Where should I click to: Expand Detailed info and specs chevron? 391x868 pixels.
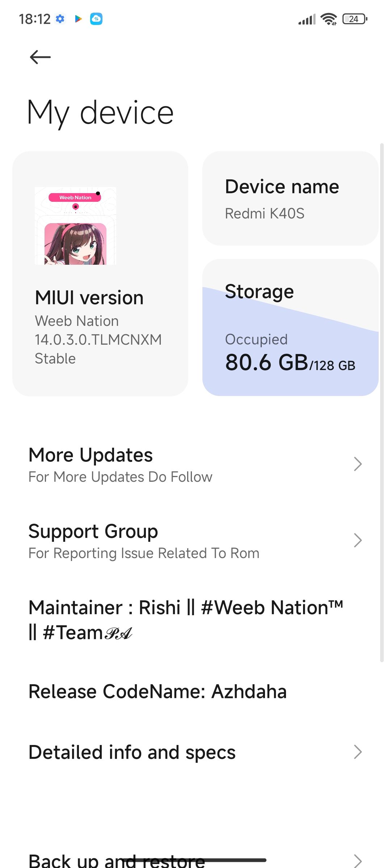358,752
